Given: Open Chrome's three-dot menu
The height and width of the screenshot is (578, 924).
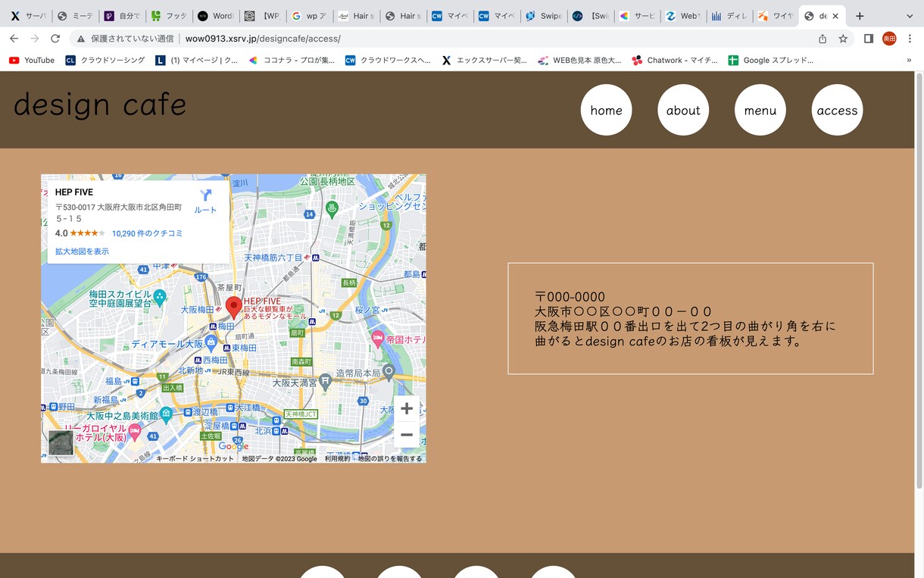Looking at the screenshot, I should coord(910,39).
